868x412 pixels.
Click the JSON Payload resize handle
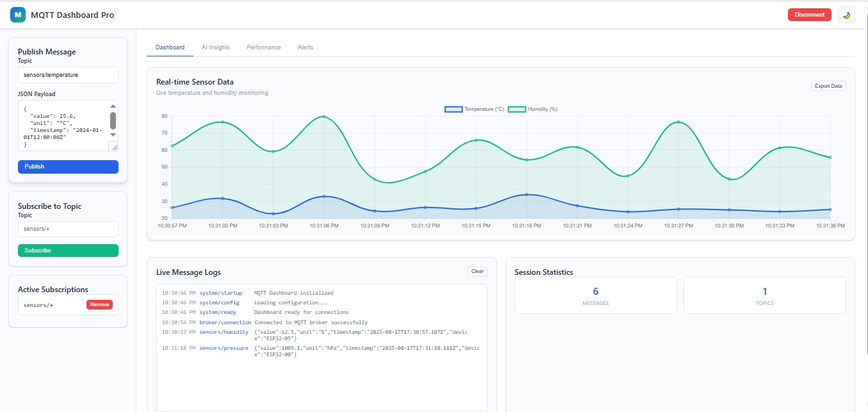pyautogui.click(x=114, y=147)
